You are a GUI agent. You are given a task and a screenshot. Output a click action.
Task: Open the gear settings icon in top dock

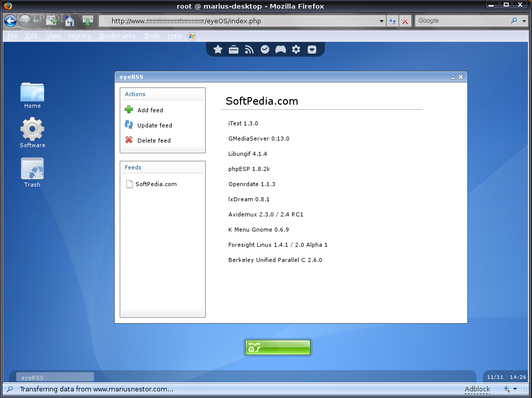click(296, 50)
